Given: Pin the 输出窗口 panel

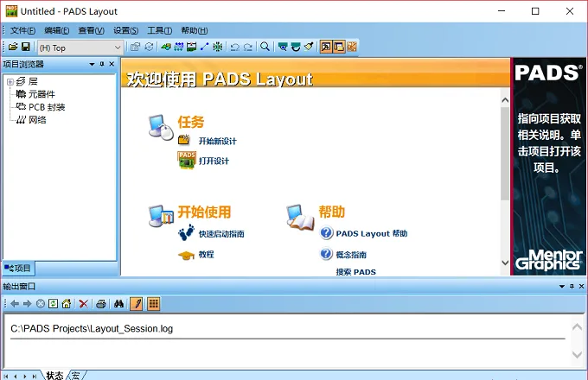Looking at the screenshot, I should 572,286.
